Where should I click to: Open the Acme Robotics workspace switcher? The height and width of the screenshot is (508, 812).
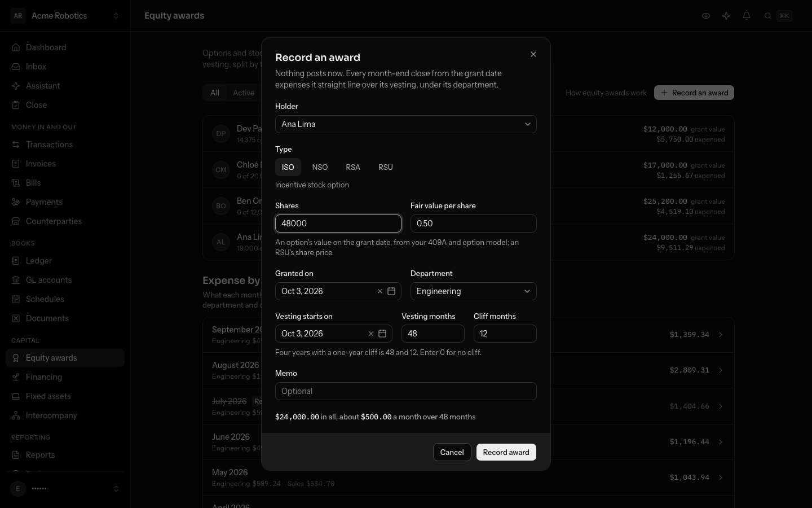click(65, 16)
